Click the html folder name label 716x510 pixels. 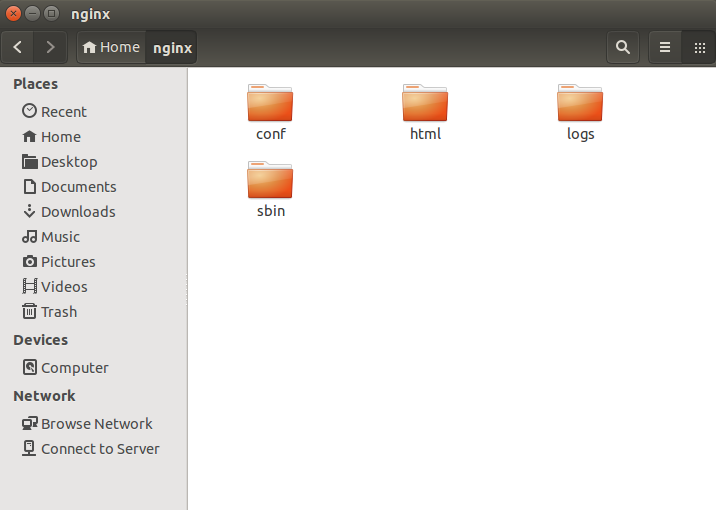click(x=425, y=134)
